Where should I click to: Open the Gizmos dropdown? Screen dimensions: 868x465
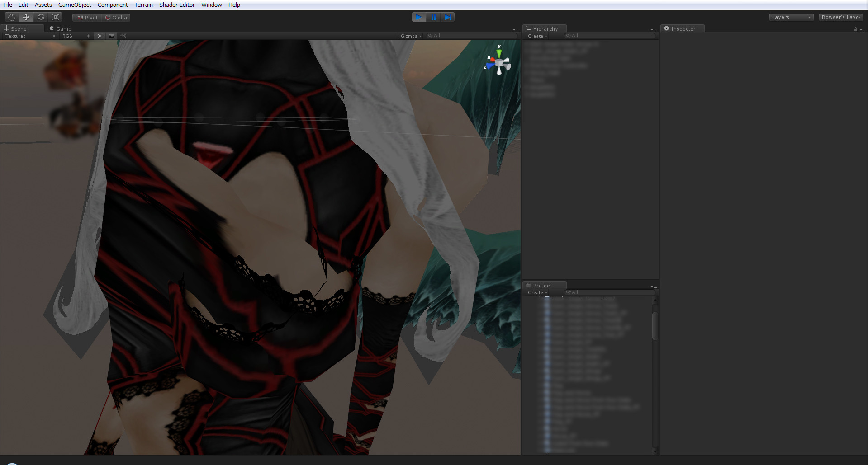[410, 36]
